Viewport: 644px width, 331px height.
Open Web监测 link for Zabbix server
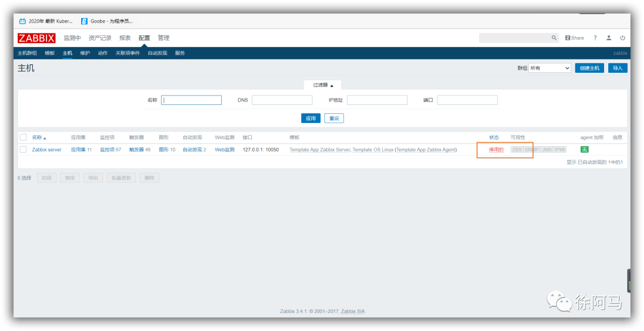(x=225, y=150)
